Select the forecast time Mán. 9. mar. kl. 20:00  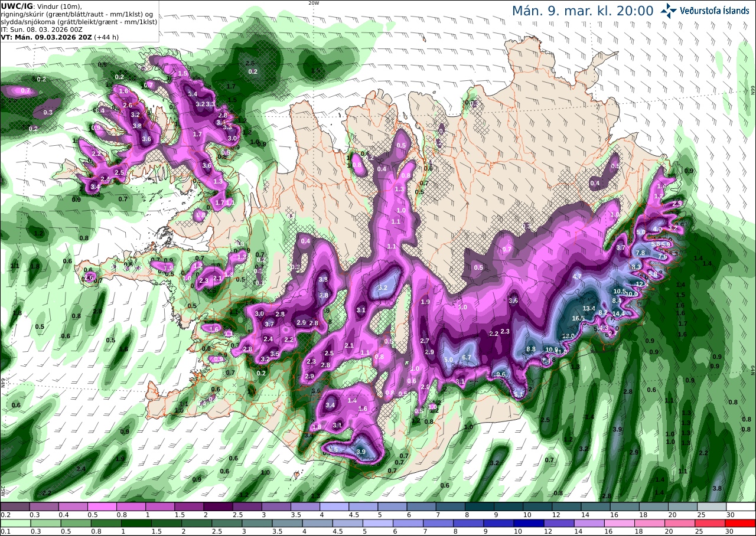582,11
